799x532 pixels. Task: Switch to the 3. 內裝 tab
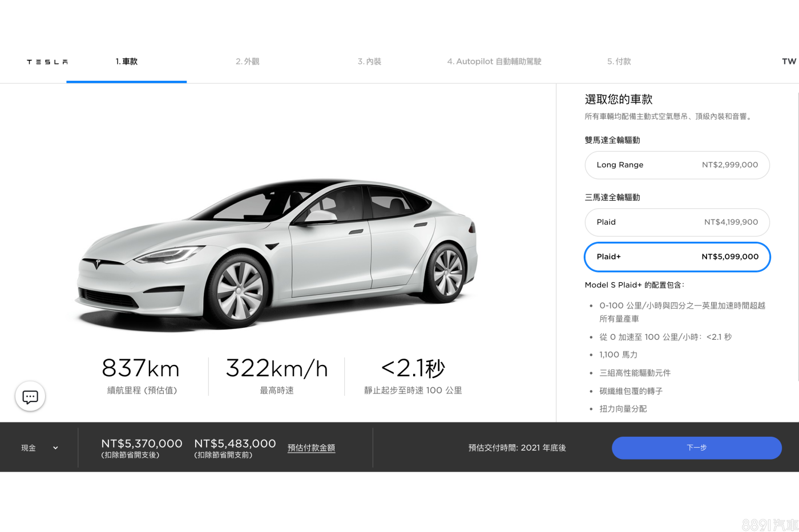pos(369,62)
